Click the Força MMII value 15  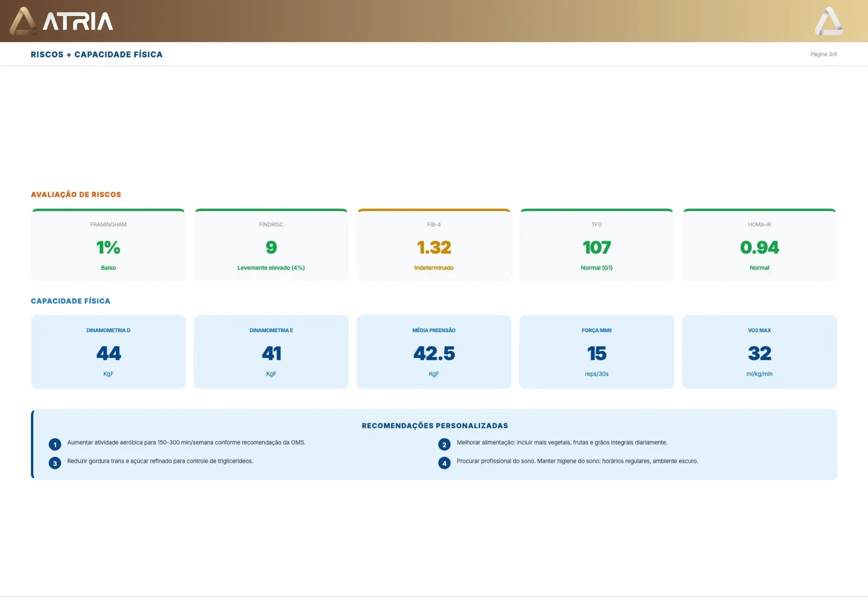coord(597,353)
